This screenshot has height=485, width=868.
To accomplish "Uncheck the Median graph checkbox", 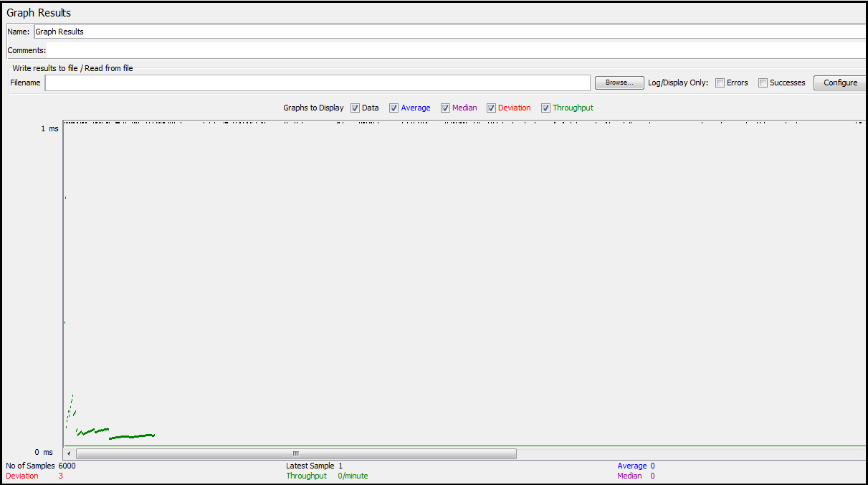I will tap(445, 108).
